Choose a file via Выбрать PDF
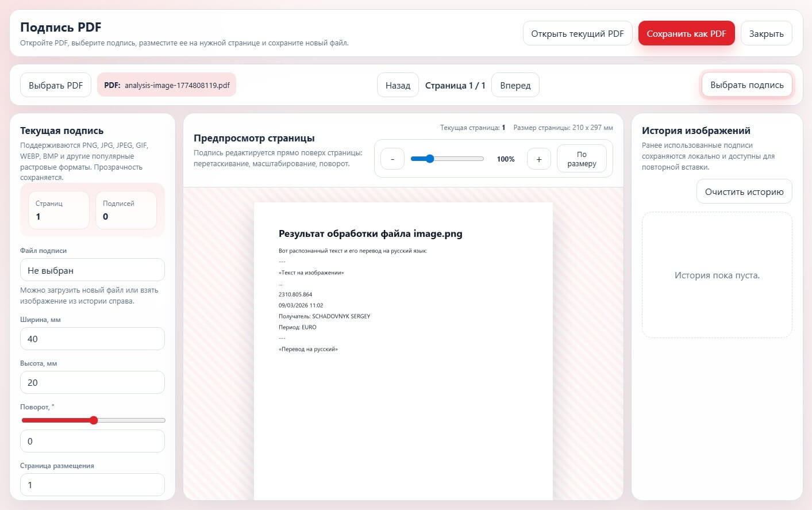 (56, 85)
